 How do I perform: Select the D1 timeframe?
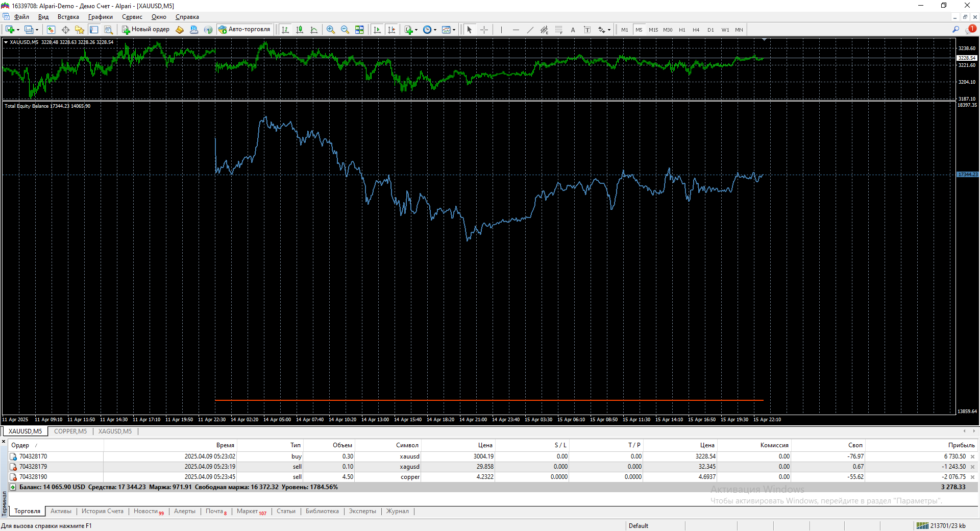click(x=710, y=30)
